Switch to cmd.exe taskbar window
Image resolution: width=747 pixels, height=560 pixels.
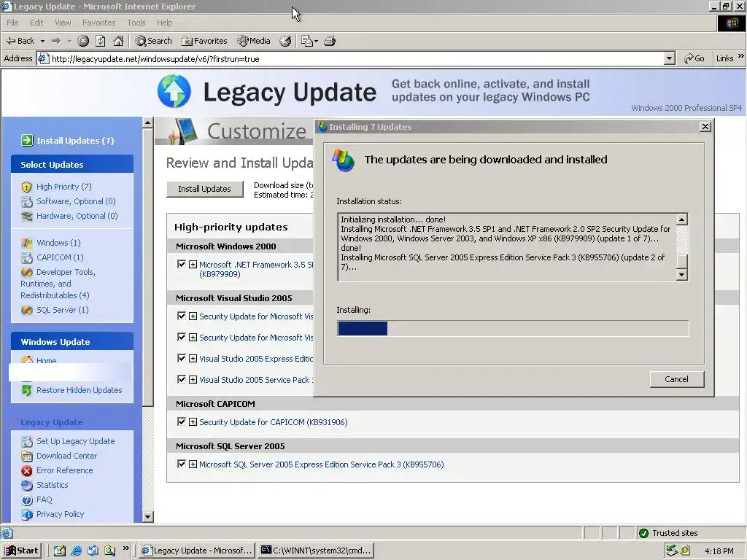[316, 551]
